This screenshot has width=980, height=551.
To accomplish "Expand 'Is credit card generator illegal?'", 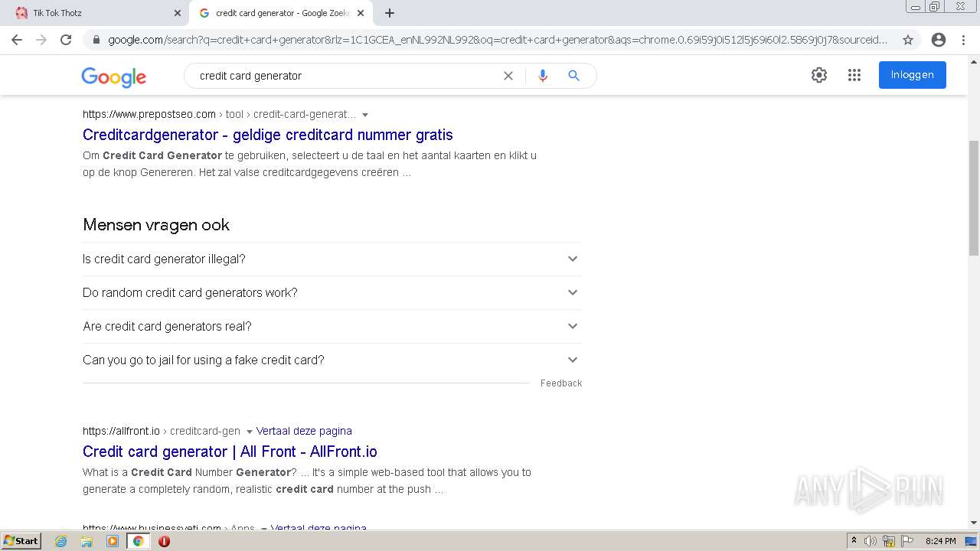I will [332, 259].
